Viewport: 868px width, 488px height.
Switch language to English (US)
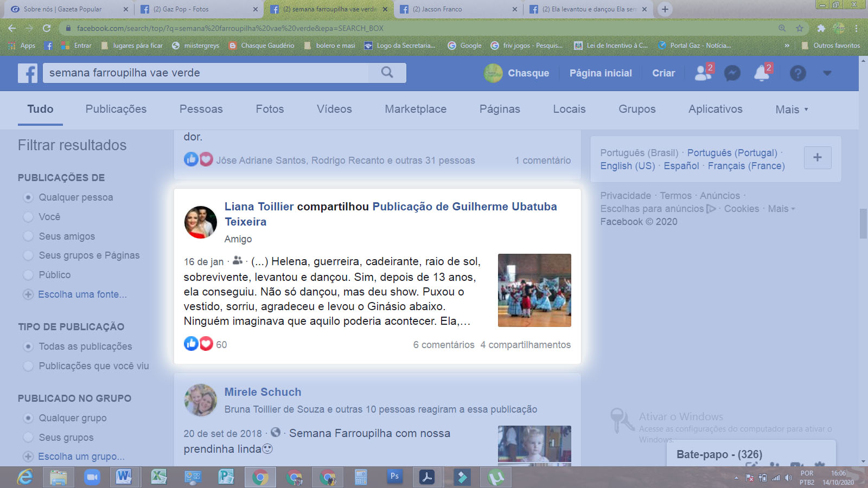click(x=628, y=166)
